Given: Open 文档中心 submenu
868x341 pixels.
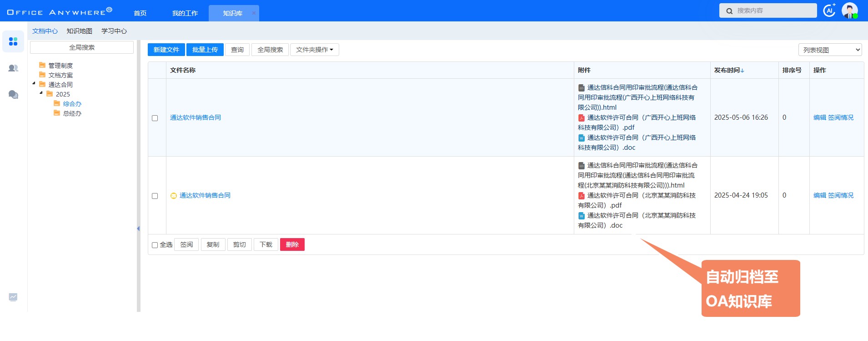Looking at the screenshot, I should point(45,31).
